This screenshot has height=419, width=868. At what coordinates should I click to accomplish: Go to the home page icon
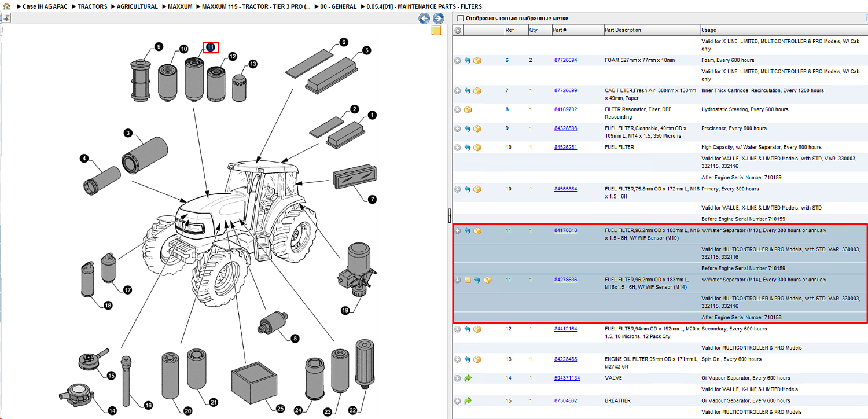pyautogui.click(x=6, y=6)
